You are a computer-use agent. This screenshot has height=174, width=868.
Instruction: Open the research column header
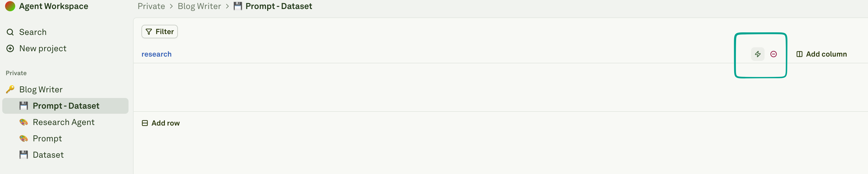click(x=156, y=54)
